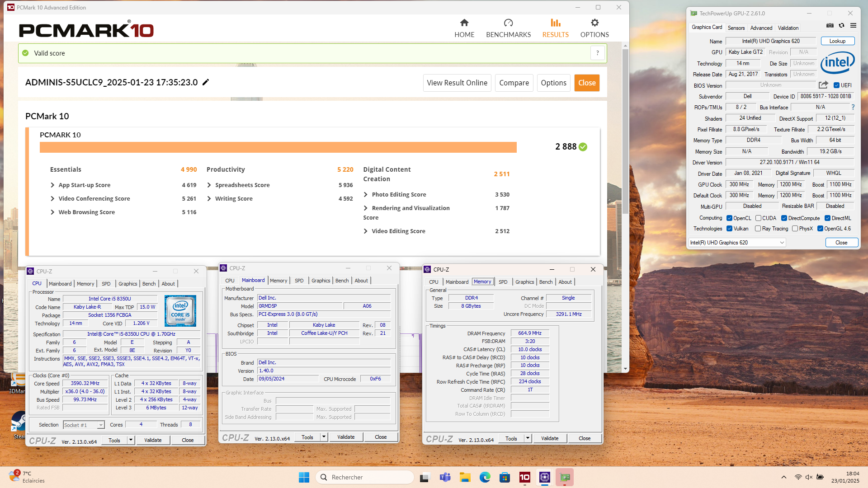This screenshot has width=868, height=488.
Task: Open the clock and date flyout
Action: click(x=845, y=477)
